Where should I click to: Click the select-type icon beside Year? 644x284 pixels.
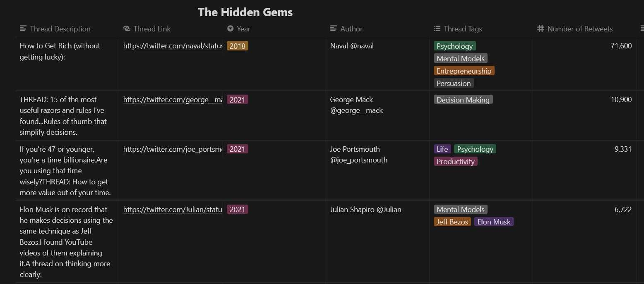coord(230,29)
